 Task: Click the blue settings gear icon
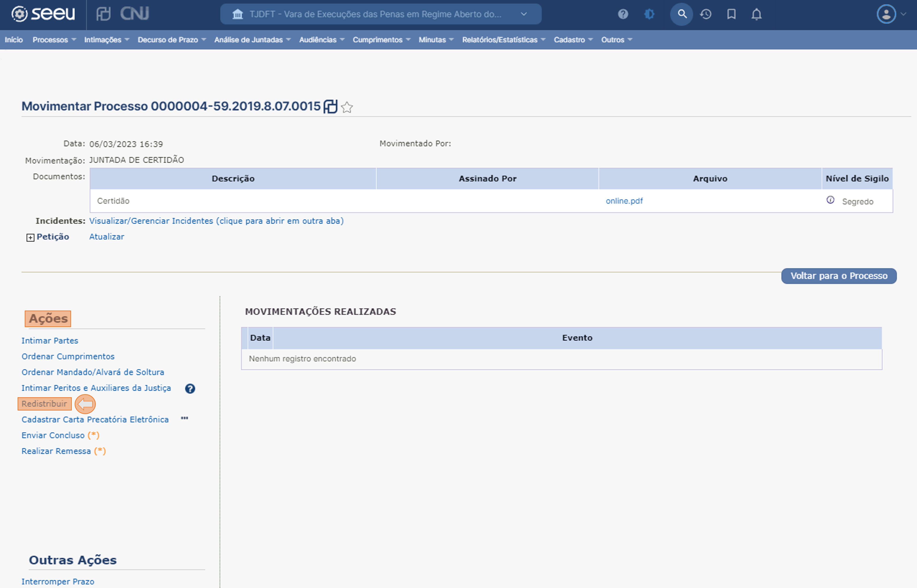pyautogui.click(x=649, y=14)
